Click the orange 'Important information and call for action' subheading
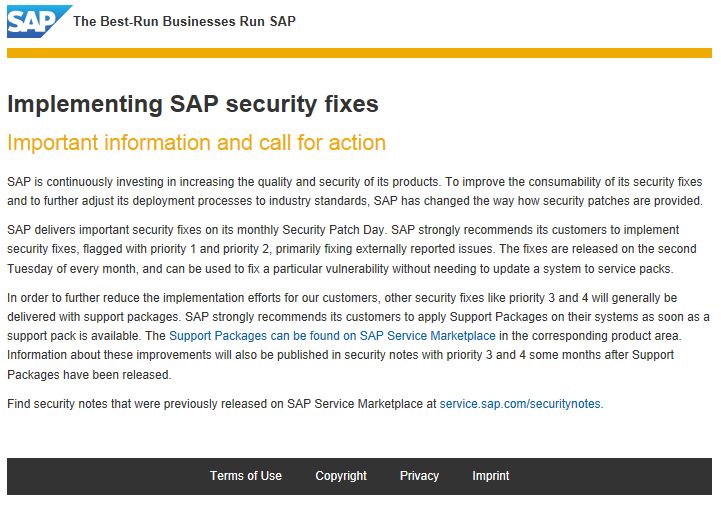Screen dimensions: 721x507 coord(196,142)
